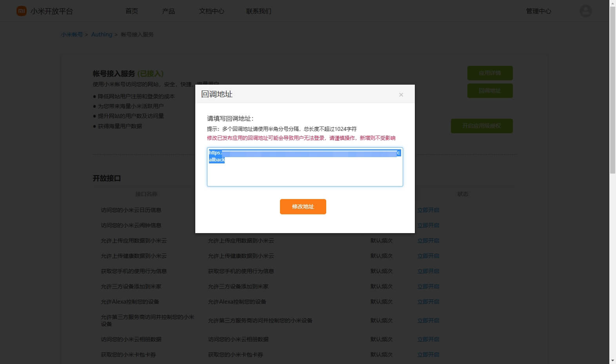Click 立即开启 for 允许Alexa控制您的设备
The image size is (616, 364).
click(x=428, y=302)
